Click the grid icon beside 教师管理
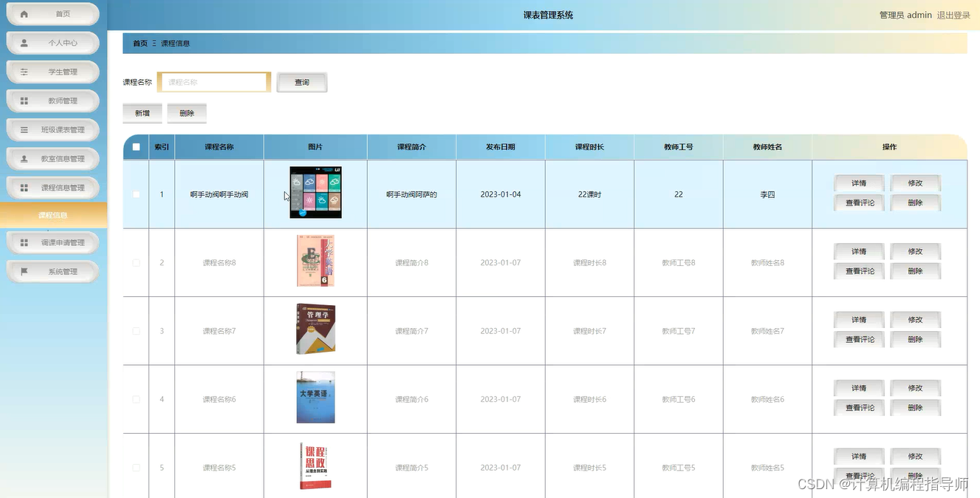 [x=24, y=100]
